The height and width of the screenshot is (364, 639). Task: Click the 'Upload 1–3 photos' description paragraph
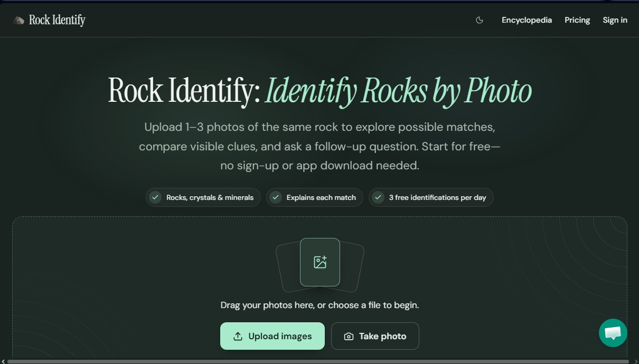(x=319, y=146)
